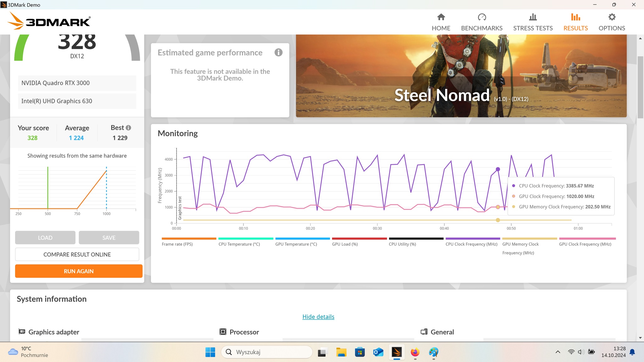Click the Estimated game performance info icon
This screenshot has height=362, width=644.
278,52
